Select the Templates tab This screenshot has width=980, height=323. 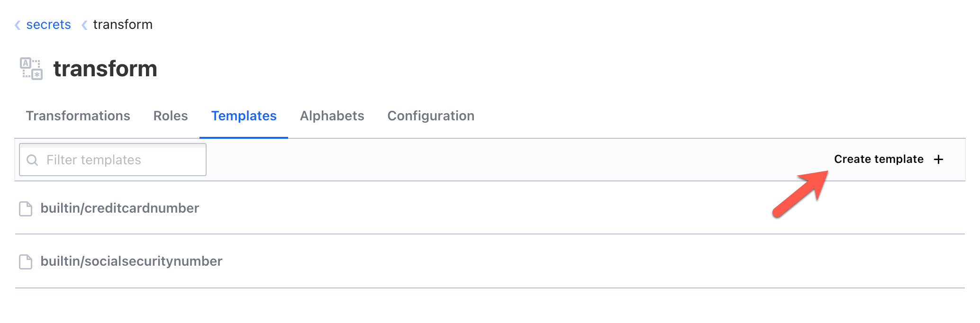click(x=244, y=116)
